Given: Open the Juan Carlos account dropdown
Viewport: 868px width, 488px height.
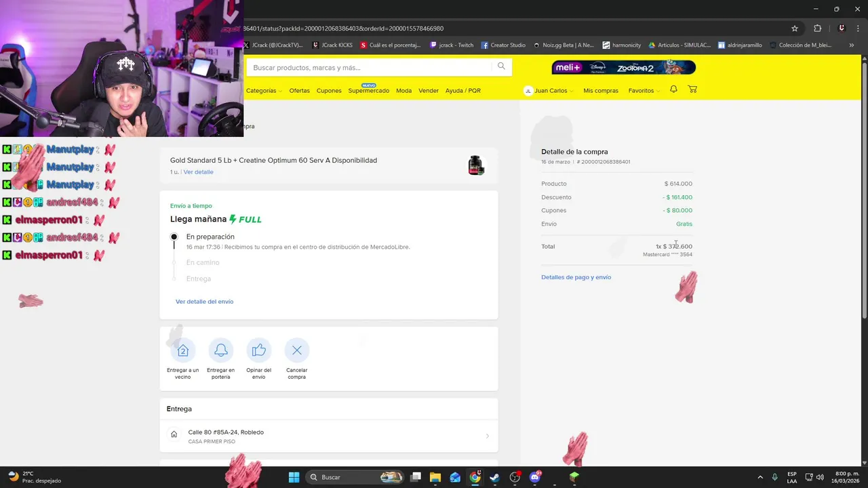Looking at the screenshot, I should coord(549,90).
